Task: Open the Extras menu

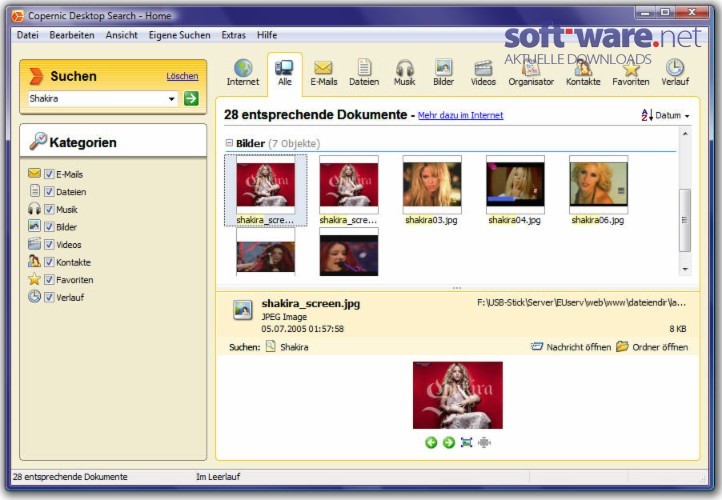Action: [233, 35]
